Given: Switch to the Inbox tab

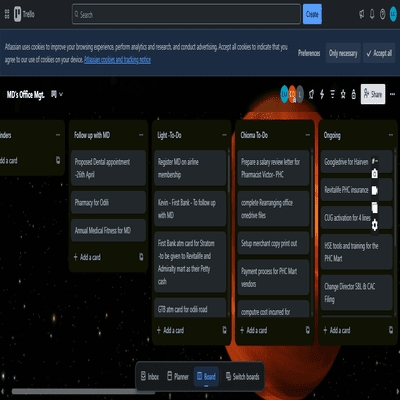Looking at the screenshot, I should (150, 376).
